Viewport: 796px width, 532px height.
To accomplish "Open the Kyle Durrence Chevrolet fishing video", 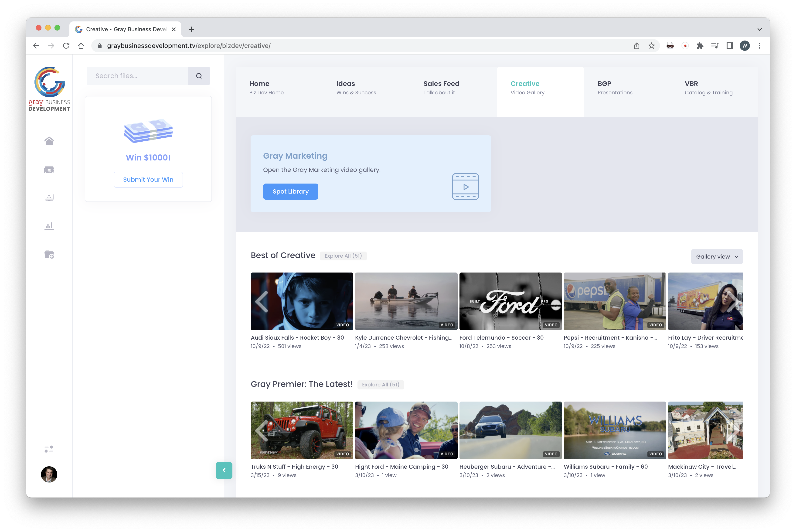I will tap(406, 301).
